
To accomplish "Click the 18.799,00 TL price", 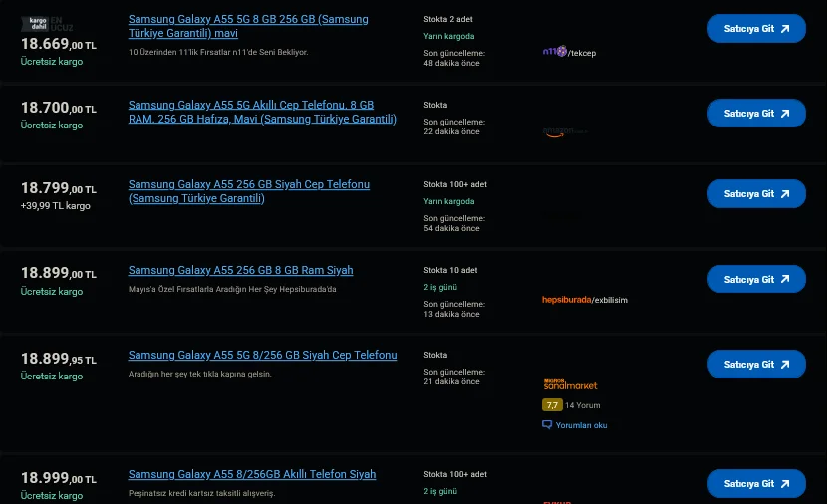I will click(59, 188).
